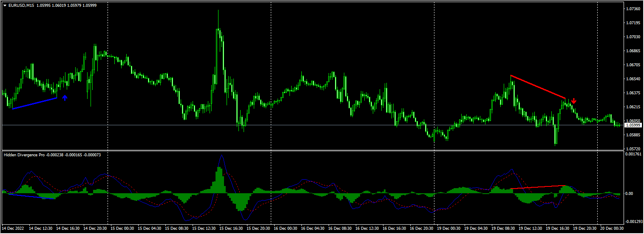Click the 14 Dec 2022 time label

coord(13,228)
